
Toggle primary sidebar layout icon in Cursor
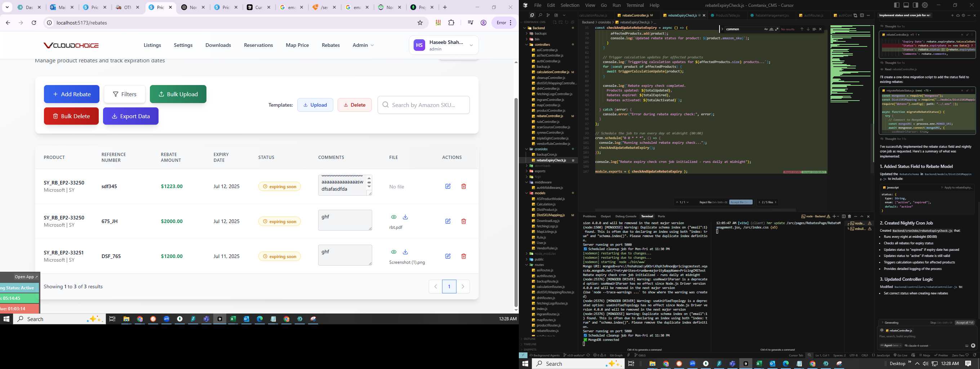[x=897, y=5]
